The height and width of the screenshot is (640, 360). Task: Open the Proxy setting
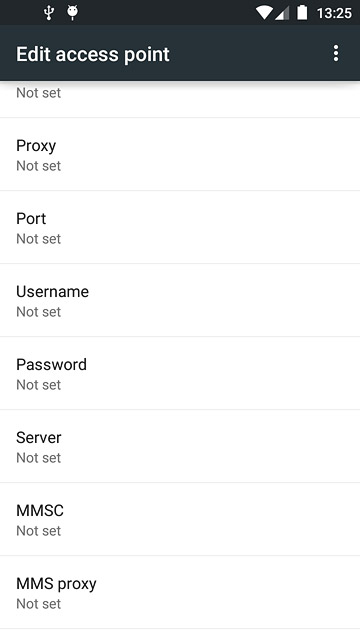(180, 154)
